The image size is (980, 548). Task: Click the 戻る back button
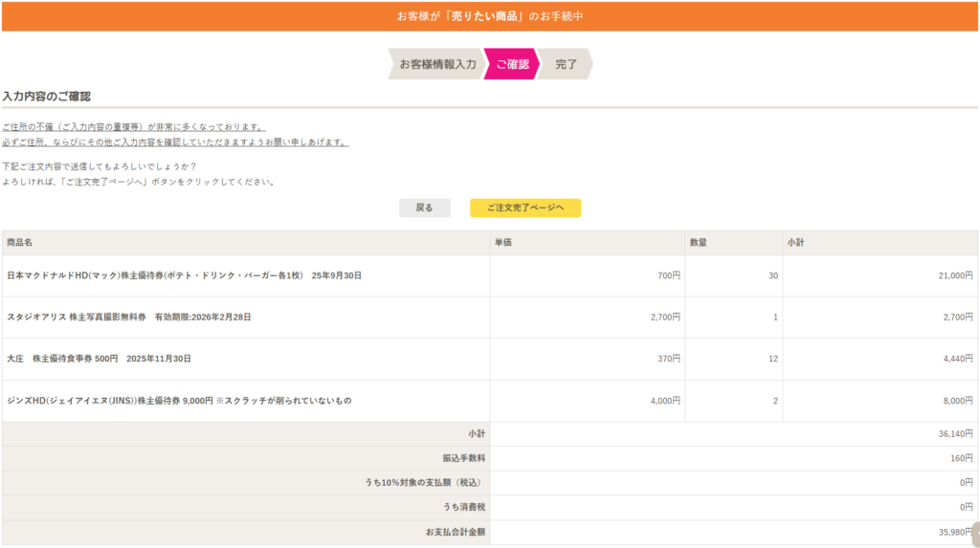(x=424, y=208)
